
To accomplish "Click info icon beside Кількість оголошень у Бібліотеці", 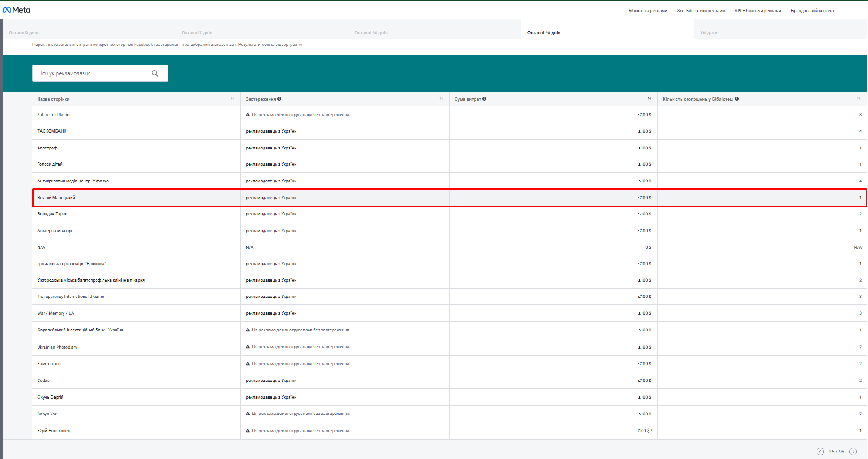I will point(737,99).
